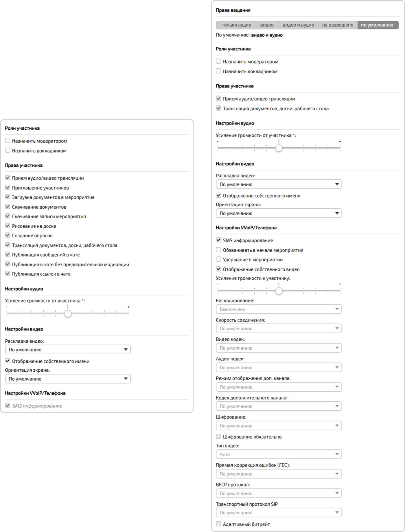Enable 'Обзванивать в начале мероприятия' checkbox
The height and width of the screenshot is (532, 405).
coord(219,250)
